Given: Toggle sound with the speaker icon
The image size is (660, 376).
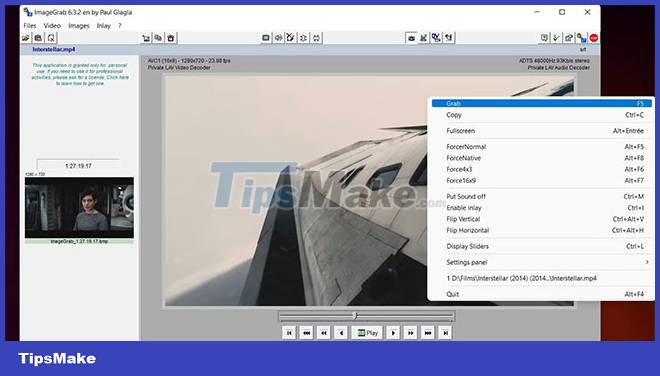Looking at the screenshot, I should tap(278, 38).
